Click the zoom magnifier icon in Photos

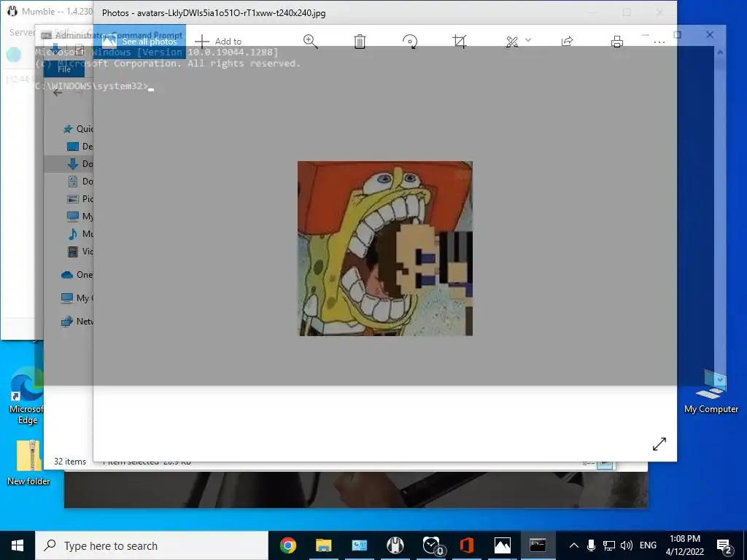click(311, 42)
